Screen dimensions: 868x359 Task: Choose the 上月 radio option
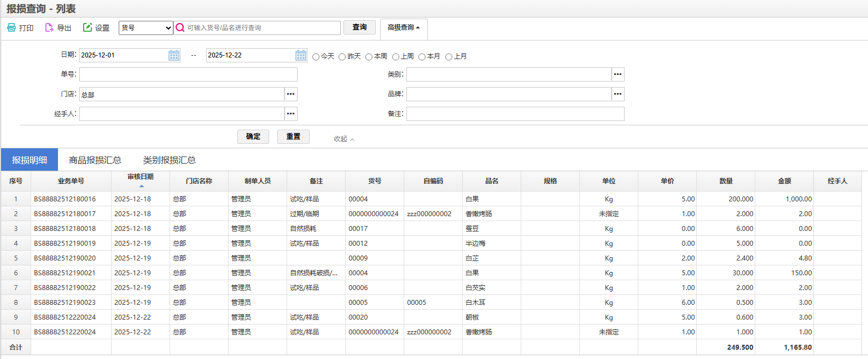449,57
